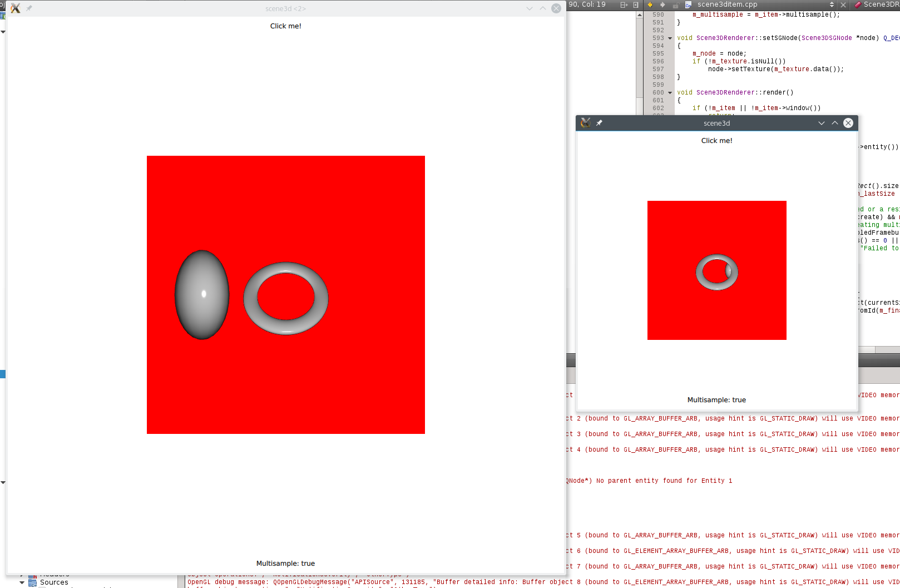Collapse the Sources tree node

click(22, 582)
